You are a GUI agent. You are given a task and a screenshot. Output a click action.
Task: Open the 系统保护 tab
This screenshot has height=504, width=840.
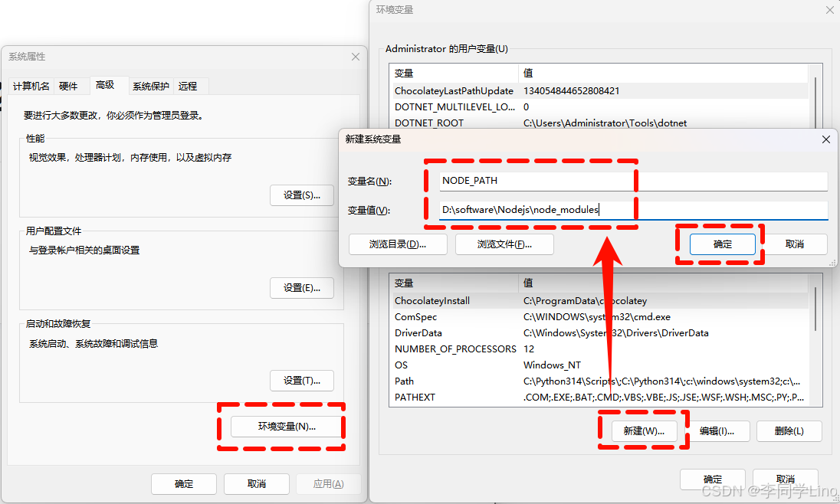(150, 87)
